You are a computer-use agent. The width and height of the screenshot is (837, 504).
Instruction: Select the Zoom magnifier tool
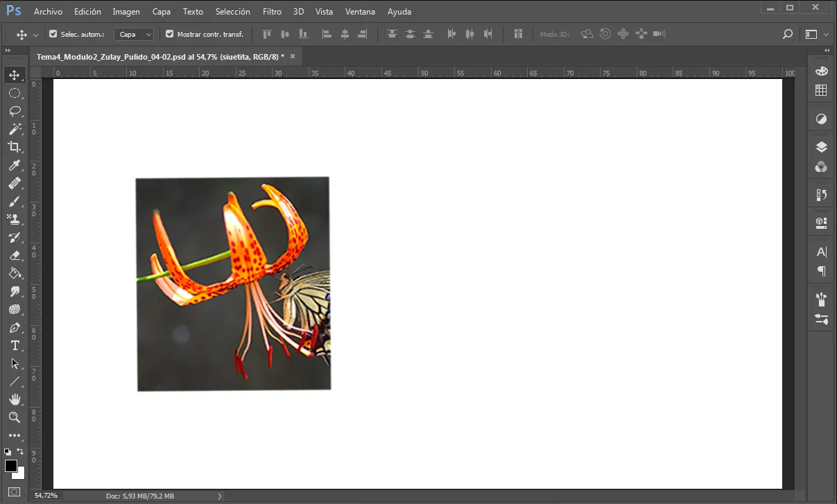pyautogui.click(x=14, y=417)
